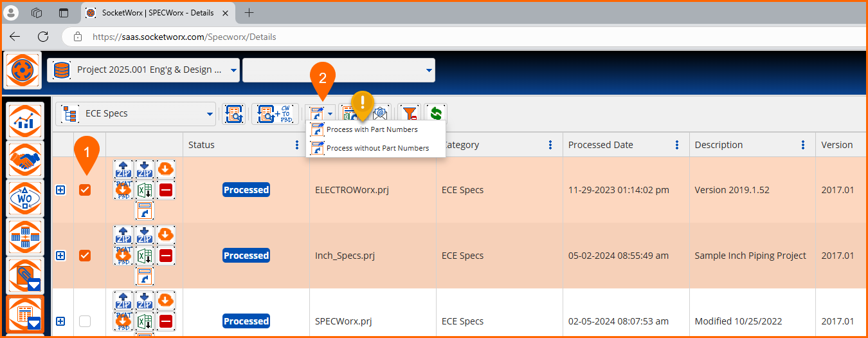This screenshot has width=868, height=338.
Task: Open the Category column options menu
Action: 550,145
